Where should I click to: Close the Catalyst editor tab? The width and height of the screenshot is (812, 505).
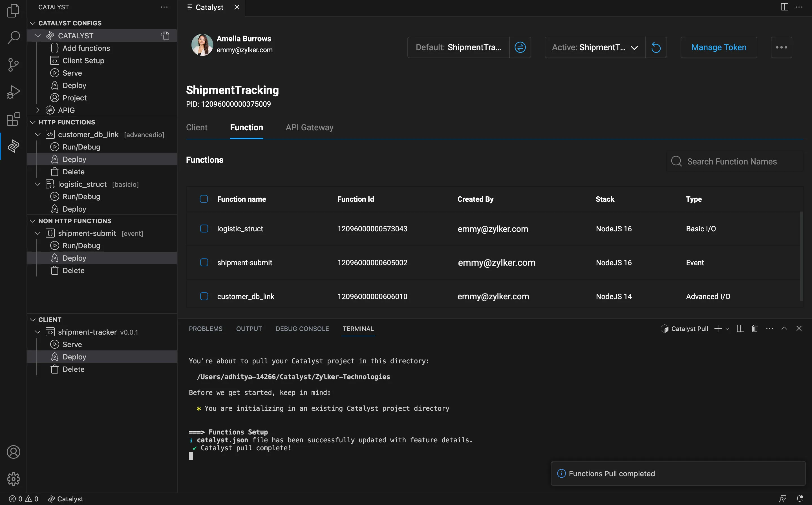point(237,7)
